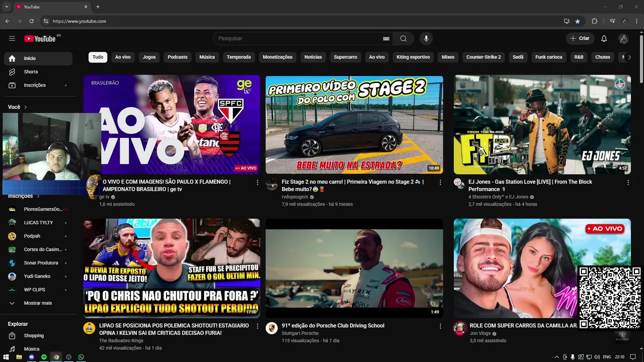This screenshot has height=362, width=644.
Task: Select the Supercarro chip
Action: pos(346,57)
